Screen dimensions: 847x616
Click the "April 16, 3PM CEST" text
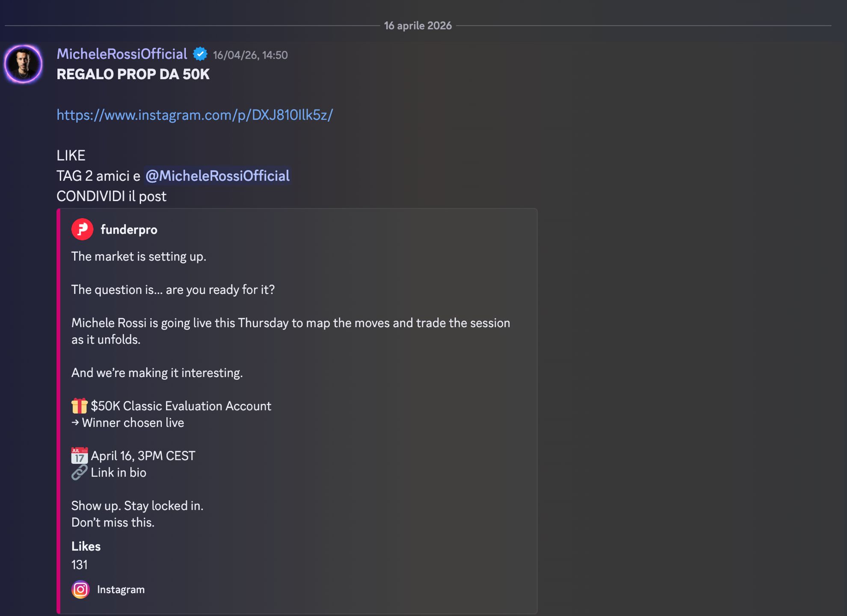point(143,456)
